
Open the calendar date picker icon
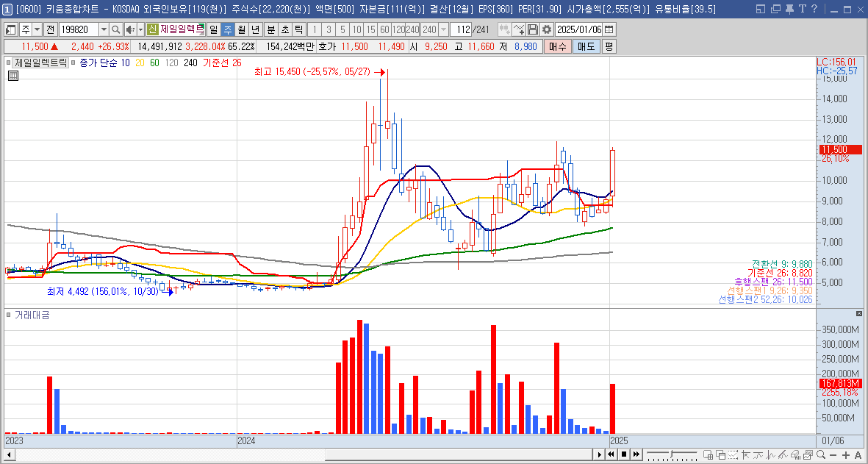[x=609, y=29]
